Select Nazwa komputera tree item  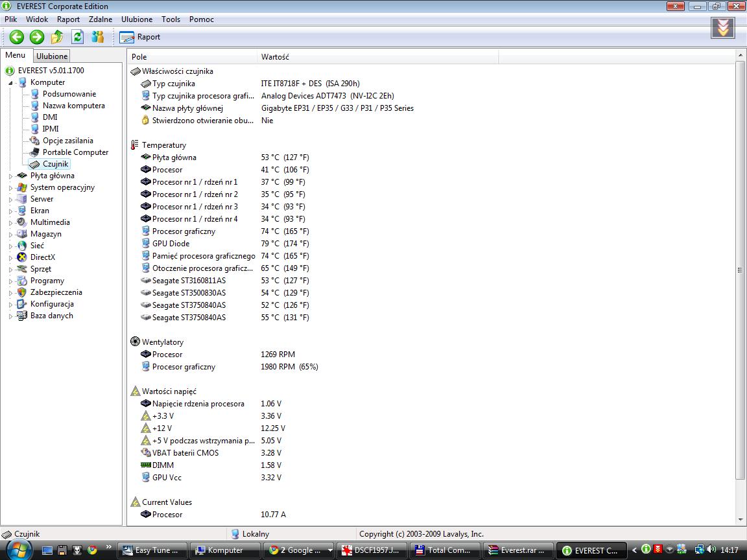pos(74,106)
